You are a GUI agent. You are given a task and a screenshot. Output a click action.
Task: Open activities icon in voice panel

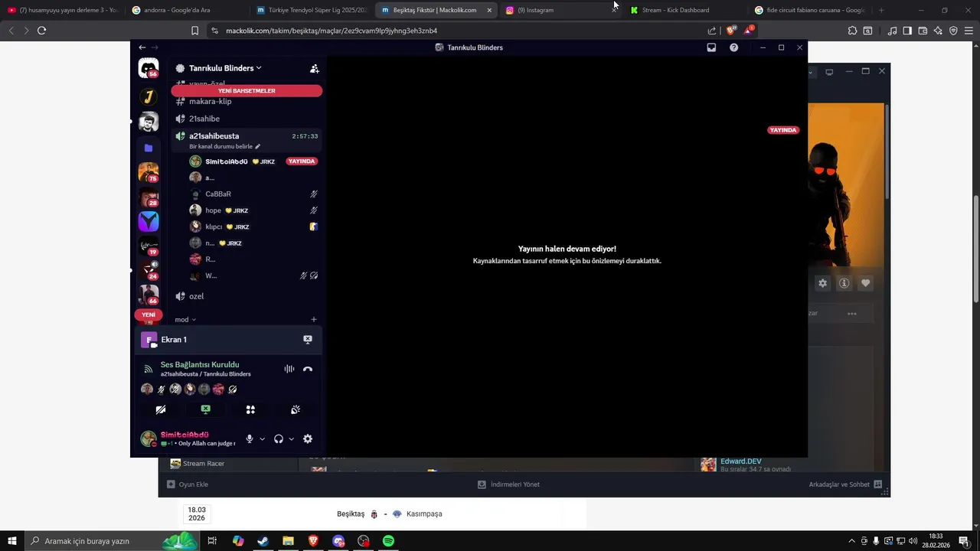[250, 410]
